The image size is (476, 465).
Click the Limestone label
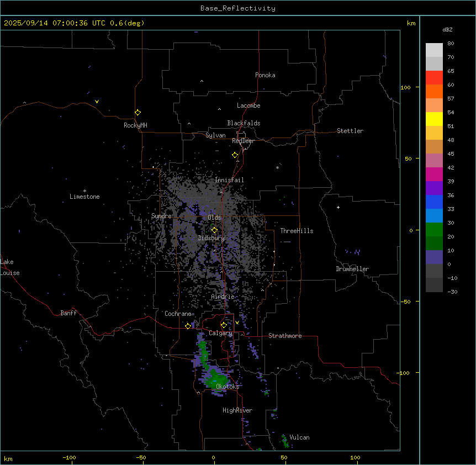84,197
